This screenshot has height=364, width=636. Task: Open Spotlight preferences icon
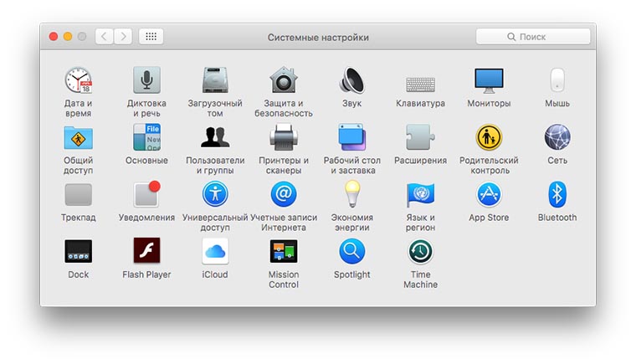[351, 251]
